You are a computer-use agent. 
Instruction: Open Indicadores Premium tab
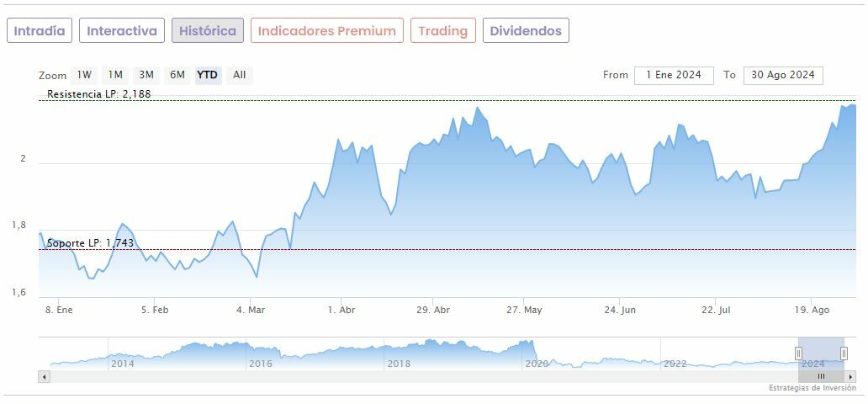tap(326, 31)
